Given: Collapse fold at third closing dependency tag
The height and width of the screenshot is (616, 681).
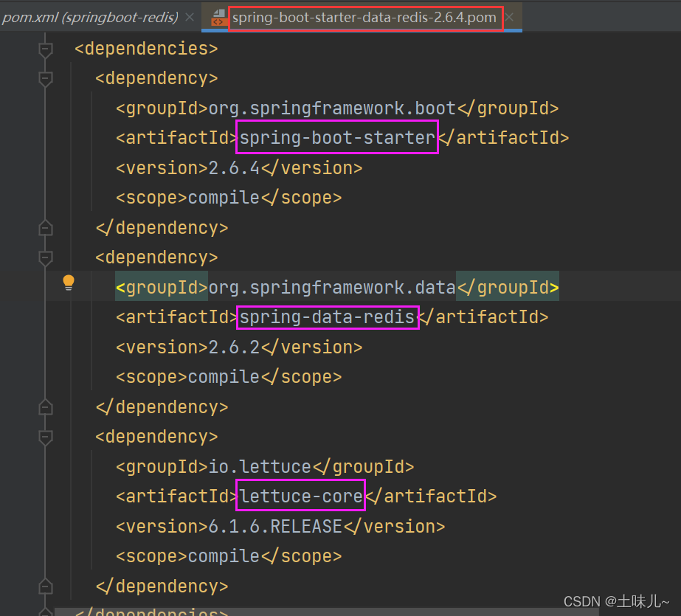Looking at the screenshot, I should [x=46, y=586].
